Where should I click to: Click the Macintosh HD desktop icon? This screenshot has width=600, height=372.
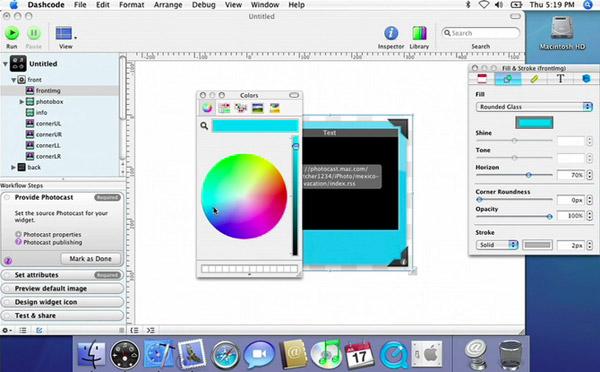(562, 34)
